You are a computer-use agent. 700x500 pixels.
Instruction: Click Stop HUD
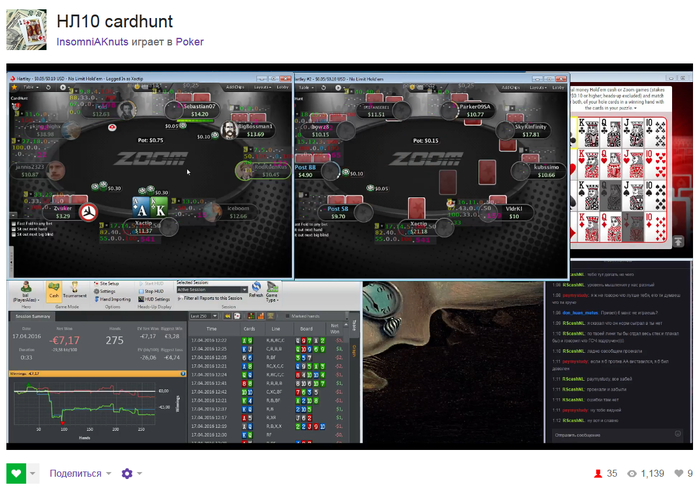[x=151, y=291]
